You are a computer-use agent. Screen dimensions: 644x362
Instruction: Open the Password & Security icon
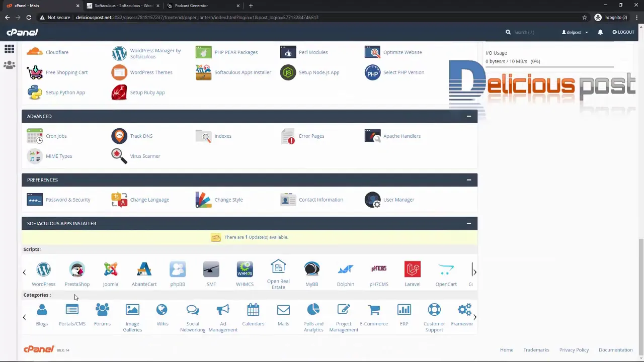pyautogui.click(x=35, y=200)
